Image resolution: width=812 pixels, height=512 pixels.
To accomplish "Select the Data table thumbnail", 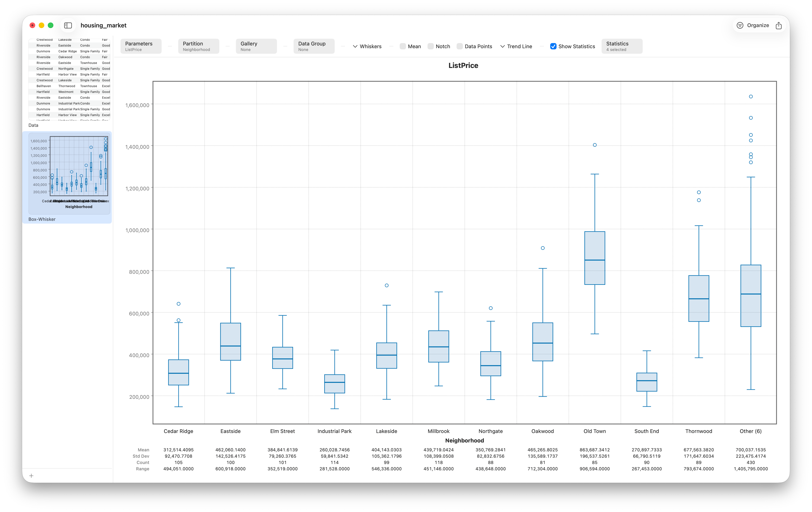I will 69,80.
